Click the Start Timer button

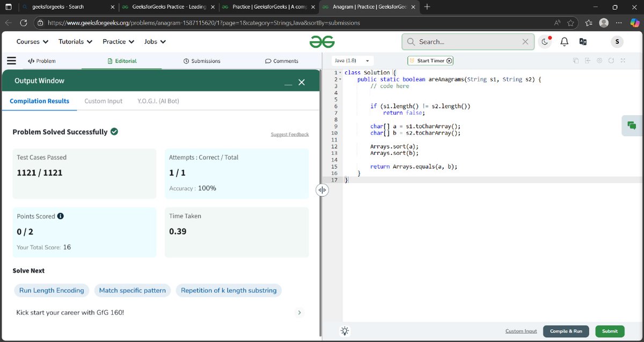click(x=430, y=61)
